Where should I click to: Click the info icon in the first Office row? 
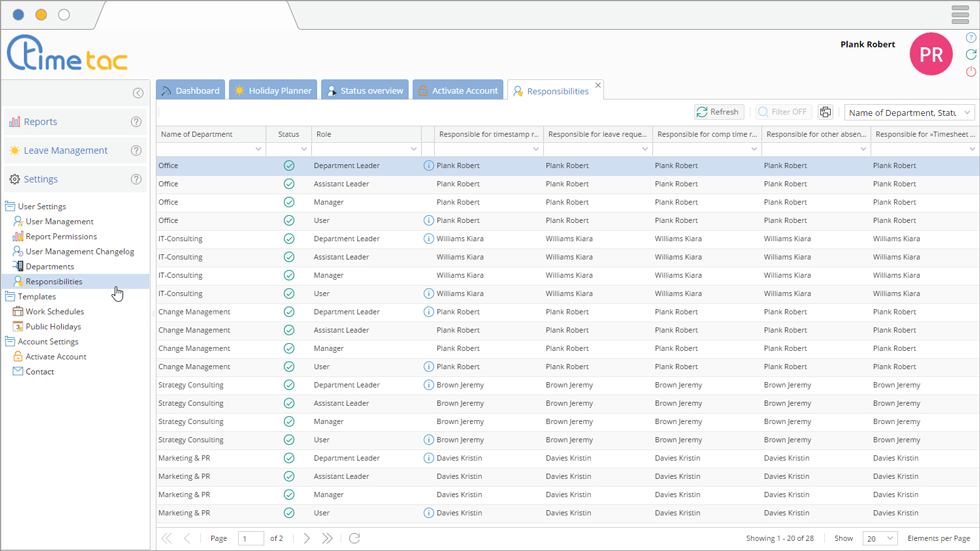tap(429, 166)
